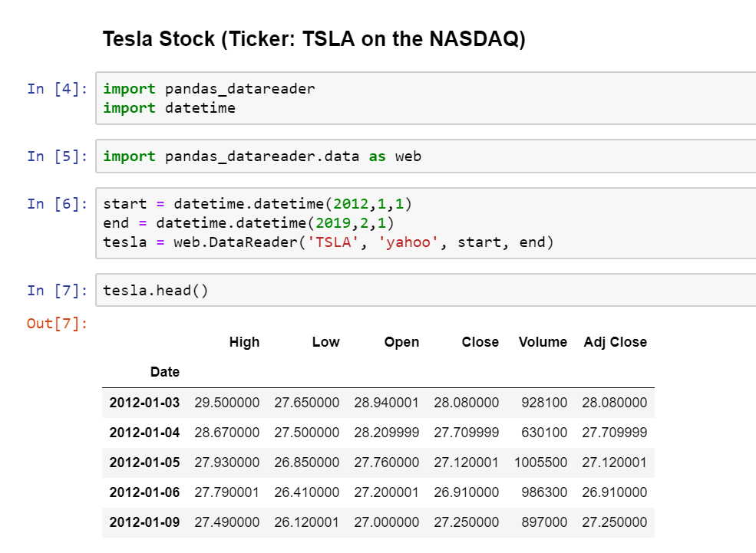Focus the tesla.head() code cell
Image resolution: width=756 pixels, height=553 pixels.
pos(426,291)
